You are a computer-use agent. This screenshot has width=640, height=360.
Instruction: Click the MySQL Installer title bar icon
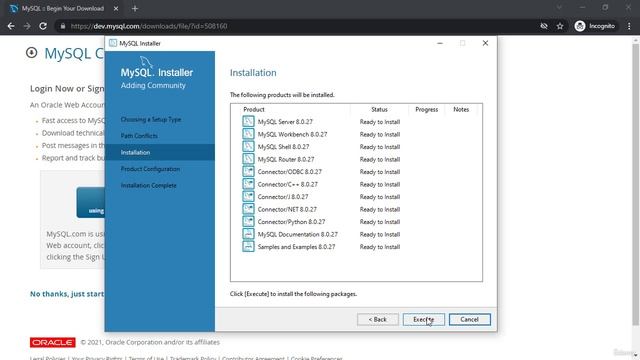point(113,43)
